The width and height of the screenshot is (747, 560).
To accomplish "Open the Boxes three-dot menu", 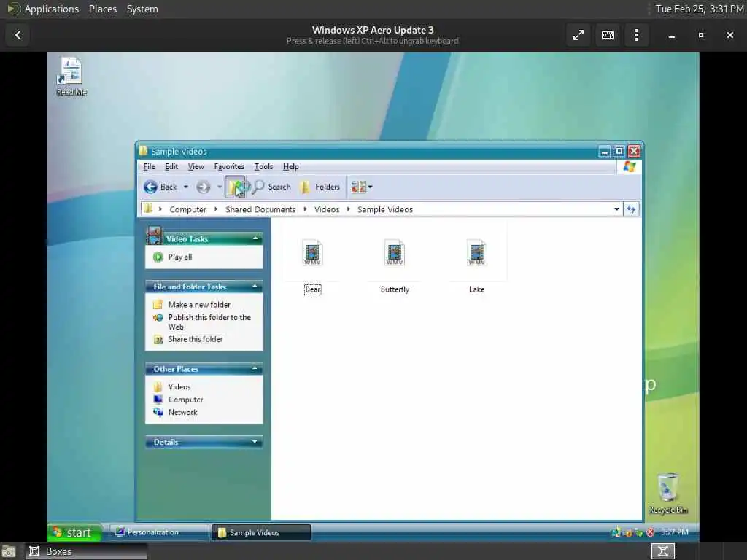I will coord(636,35).
